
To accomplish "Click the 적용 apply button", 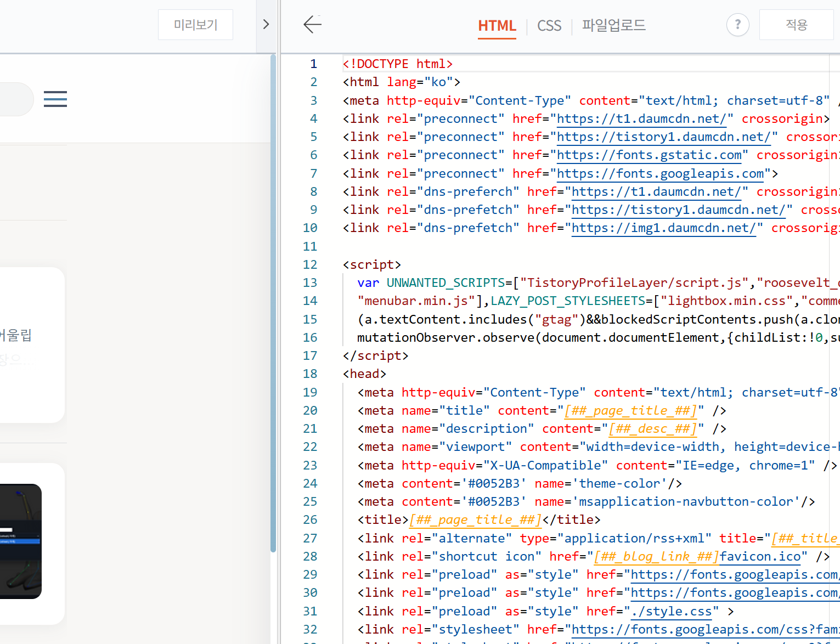I will [x=797, y=25].
